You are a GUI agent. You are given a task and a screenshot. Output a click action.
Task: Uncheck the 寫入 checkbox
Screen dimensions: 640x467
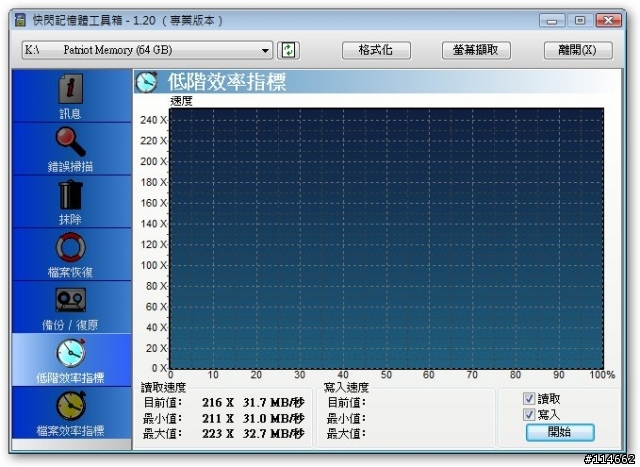pos(529,415)
